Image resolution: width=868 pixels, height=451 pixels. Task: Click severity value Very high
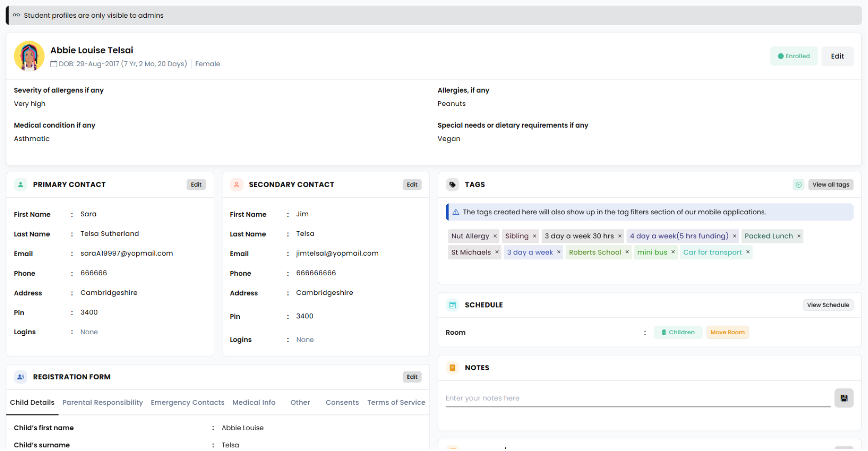pos(30,104)
